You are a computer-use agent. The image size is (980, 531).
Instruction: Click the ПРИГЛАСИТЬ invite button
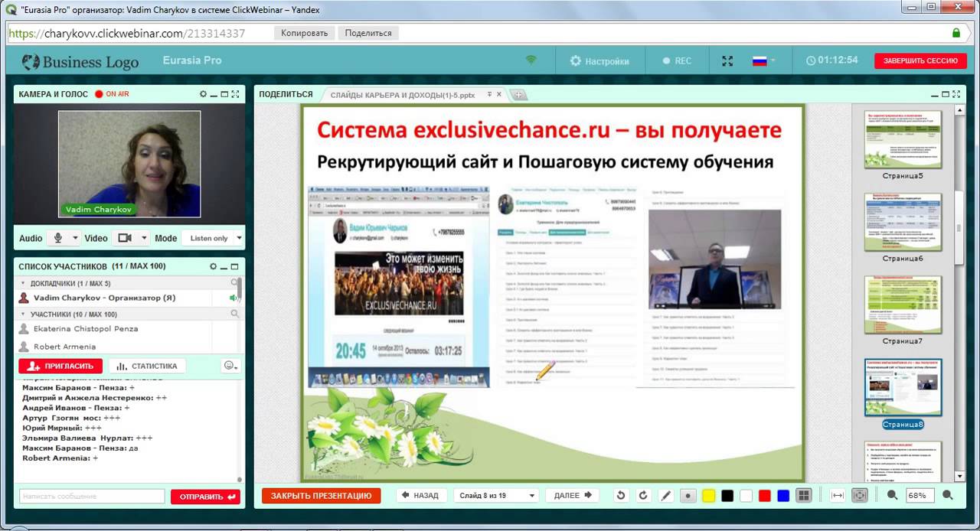click(x=60, y=366)
